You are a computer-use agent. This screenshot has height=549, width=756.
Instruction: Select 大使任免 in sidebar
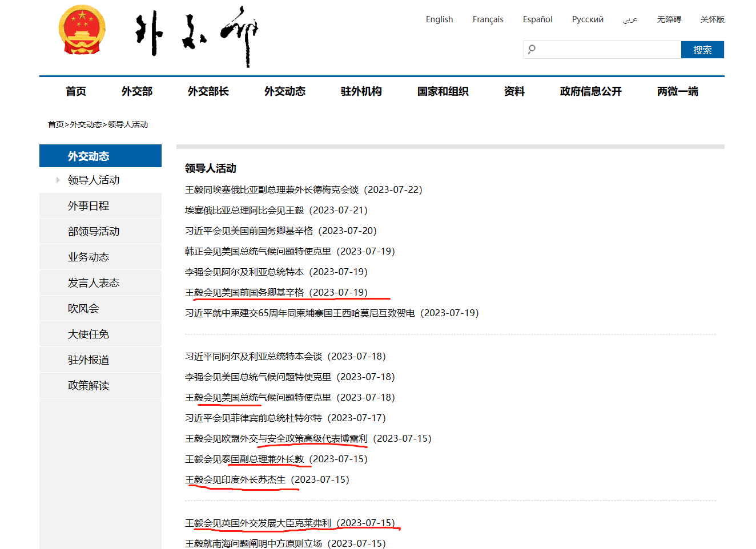(x=100, y=334)
